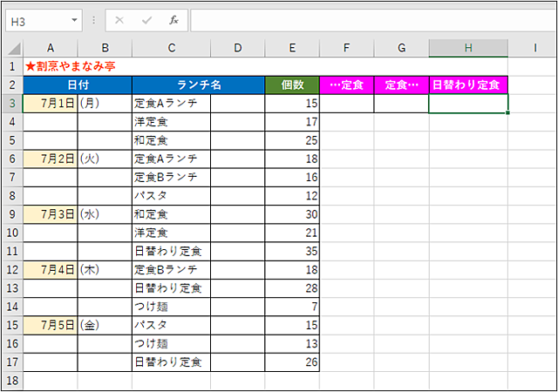Click 定食Bランチ in row 7

[171, 178]
